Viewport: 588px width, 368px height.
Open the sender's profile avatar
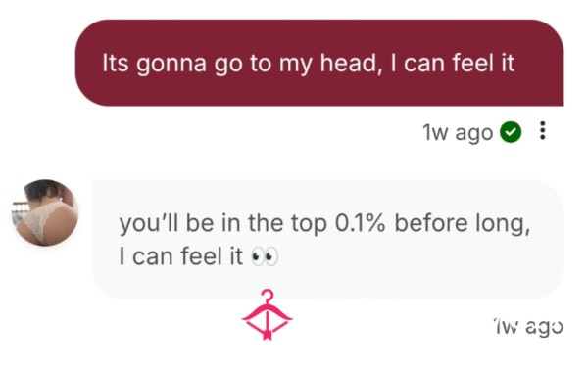pyautogui.click(x=45, y=212)
